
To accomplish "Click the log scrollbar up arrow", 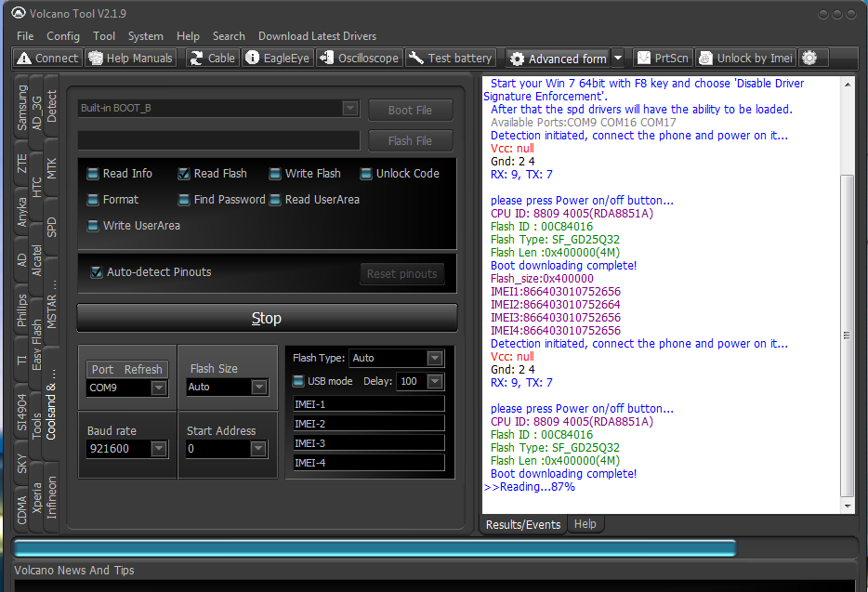I will (847, 85).
